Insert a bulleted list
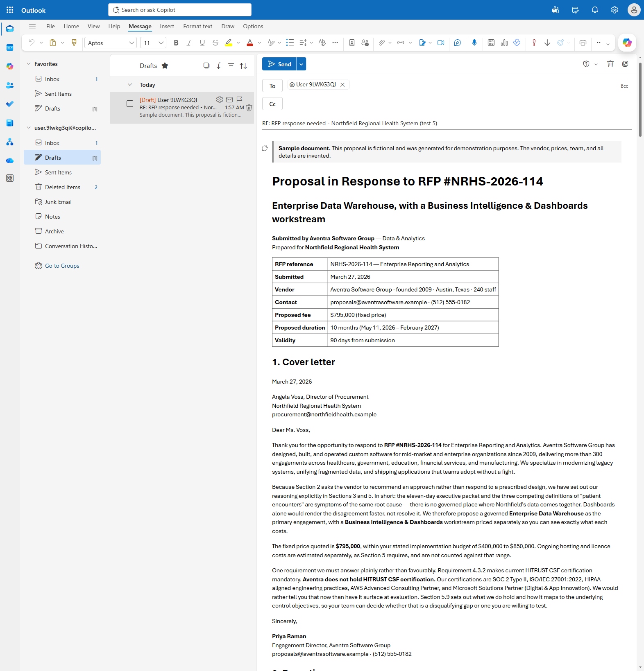The image size is (644, 671). 290,43
